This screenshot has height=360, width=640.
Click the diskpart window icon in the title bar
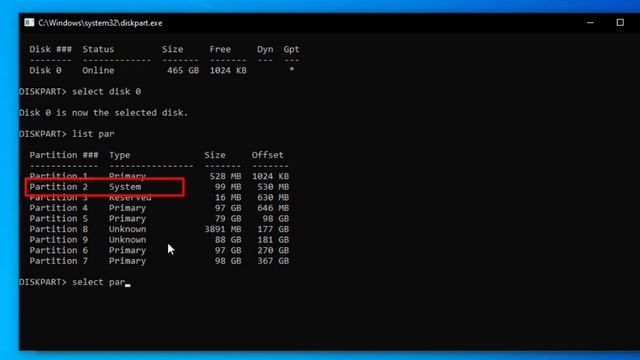(29, 22)
